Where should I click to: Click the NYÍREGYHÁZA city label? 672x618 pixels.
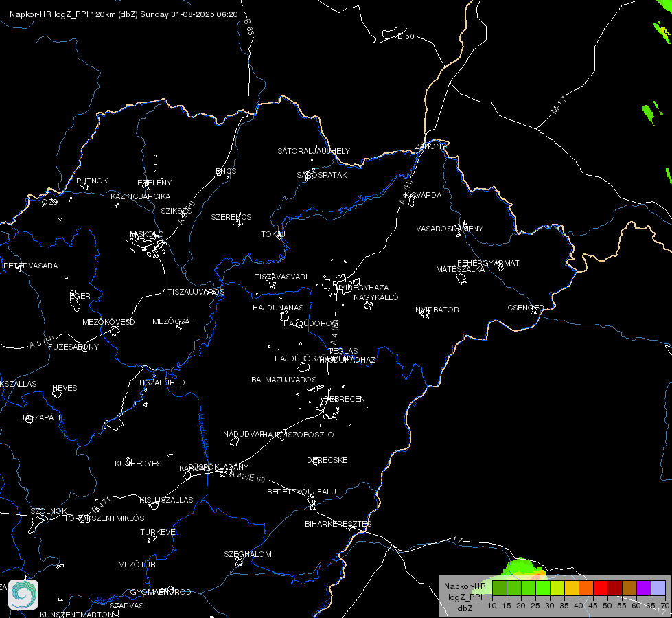pyautogui.click(x=362, y=287)
